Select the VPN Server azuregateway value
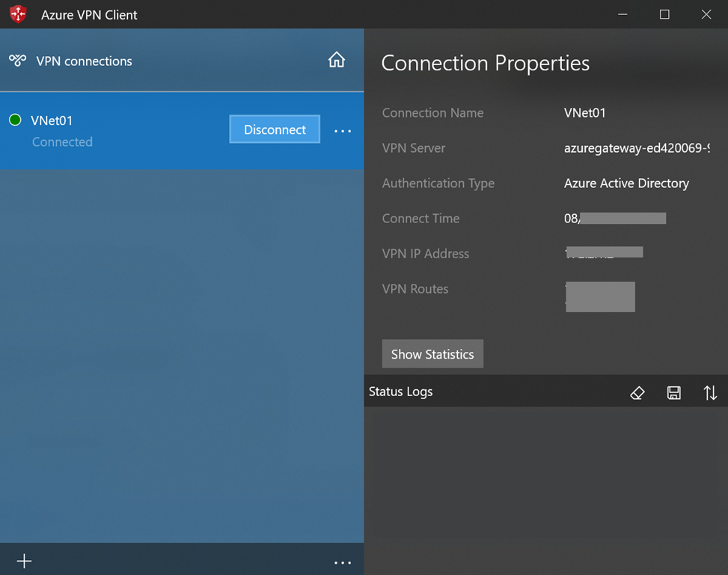This screenshot has width=728, height=575. click(637, 148)
